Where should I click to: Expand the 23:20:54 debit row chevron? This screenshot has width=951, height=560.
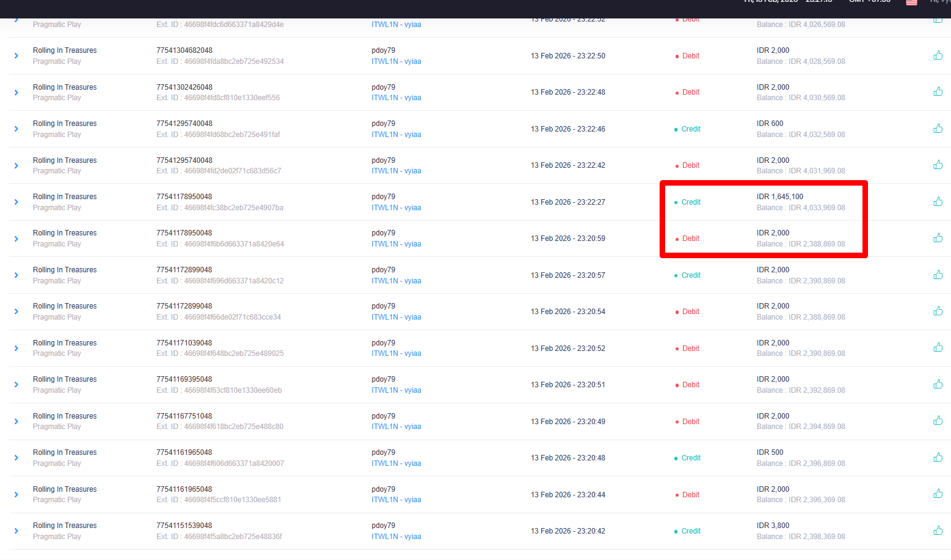(x=16, y=312)
